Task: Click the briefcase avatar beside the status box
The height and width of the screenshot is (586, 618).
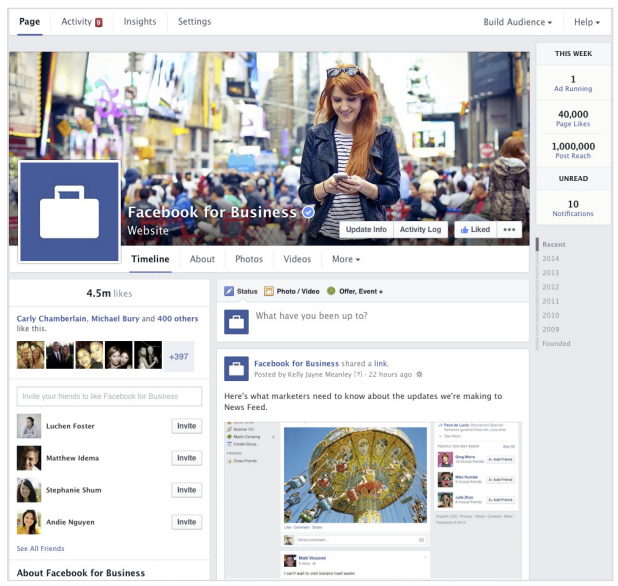Action: click(x=236, y=322)
